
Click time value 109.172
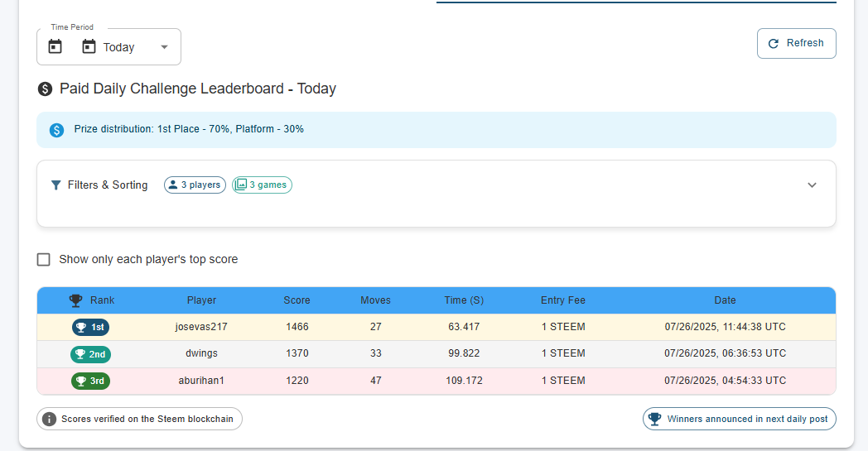pos(464,381)
